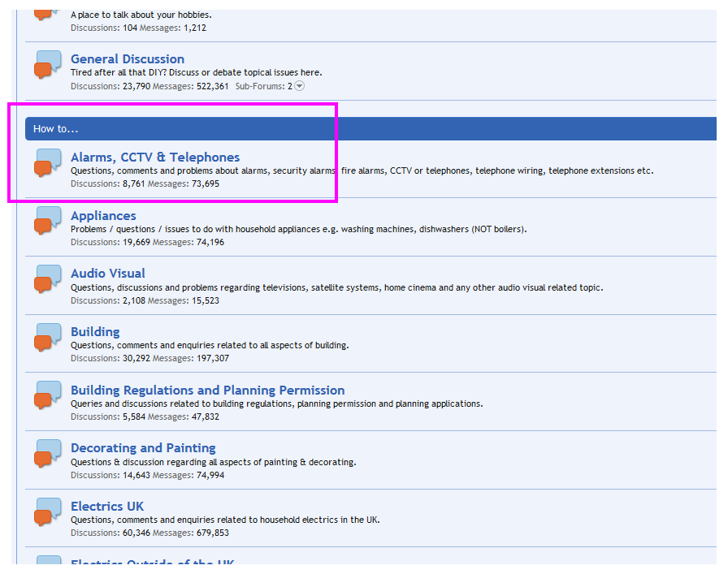Expand the Sub-Forums dropdown arrow
Viewport: 728px width, 574px height.
299,86
